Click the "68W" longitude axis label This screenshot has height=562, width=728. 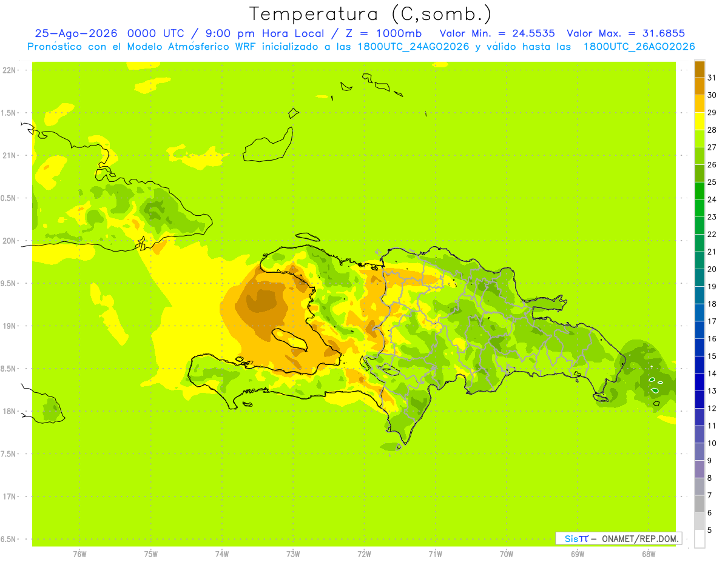[649, 554]
